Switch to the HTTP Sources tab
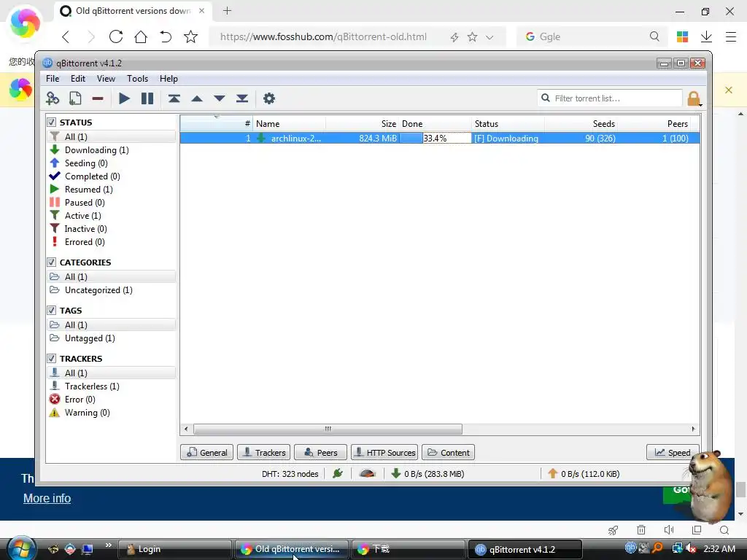The width and height of the screenshot is (747, 560). click(x=384, y=452)
